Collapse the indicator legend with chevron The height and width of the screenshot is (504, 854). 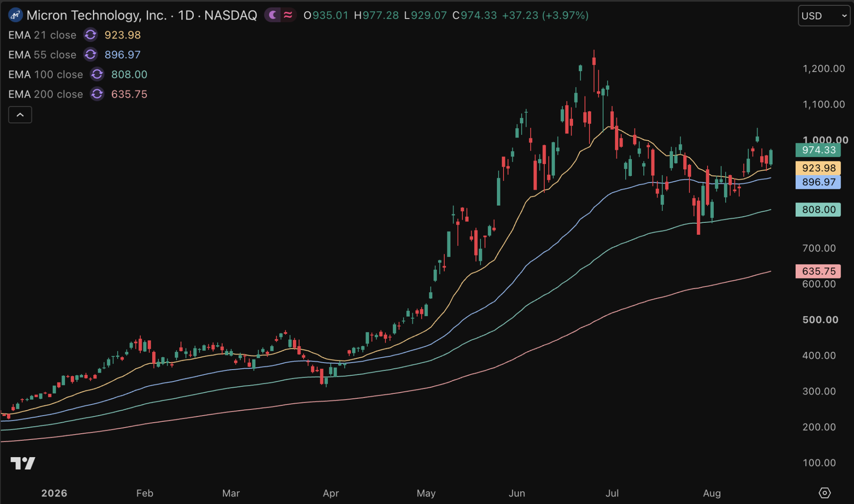click(x=20, y=115)
